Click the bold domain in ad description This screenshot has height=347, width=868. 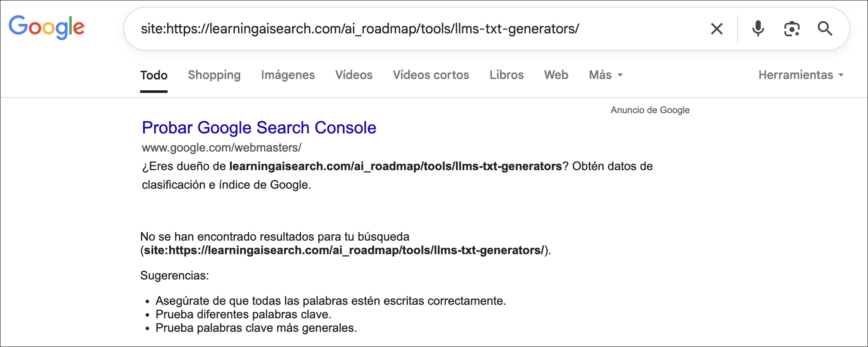(396, 166)
